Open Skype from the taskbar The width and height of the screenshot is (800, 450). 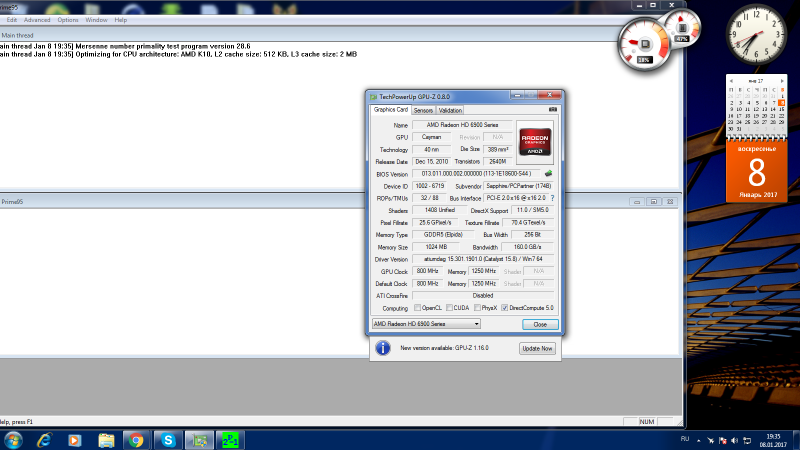coord(168,439)
